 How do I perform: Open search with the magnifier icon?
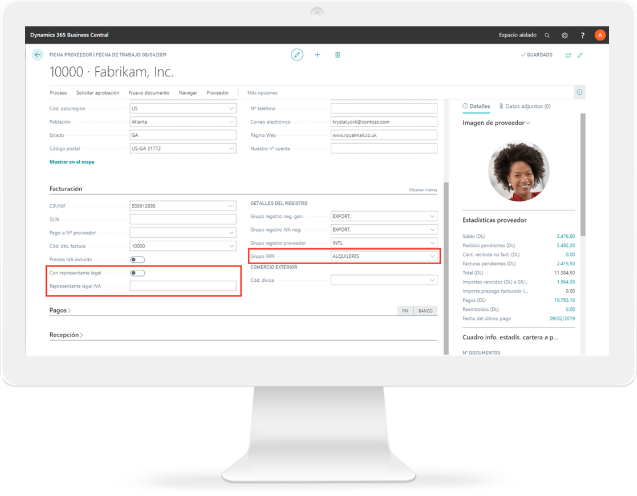tap(547, 35)
